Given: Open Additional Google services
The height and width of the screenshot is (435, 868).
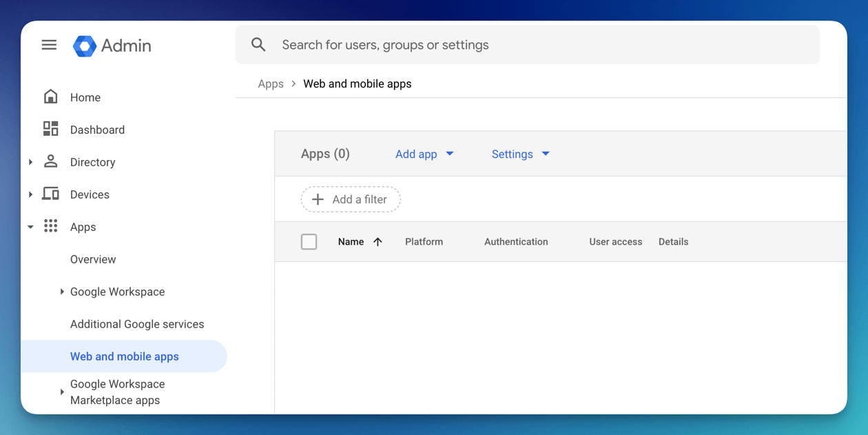Looking at the screenshot, I should click(x=137, y=324).
